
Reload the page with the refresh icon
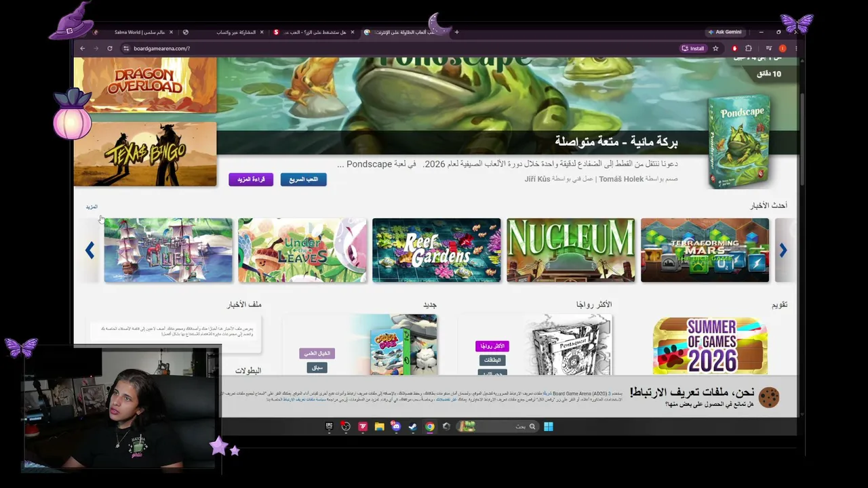point(109,48)
